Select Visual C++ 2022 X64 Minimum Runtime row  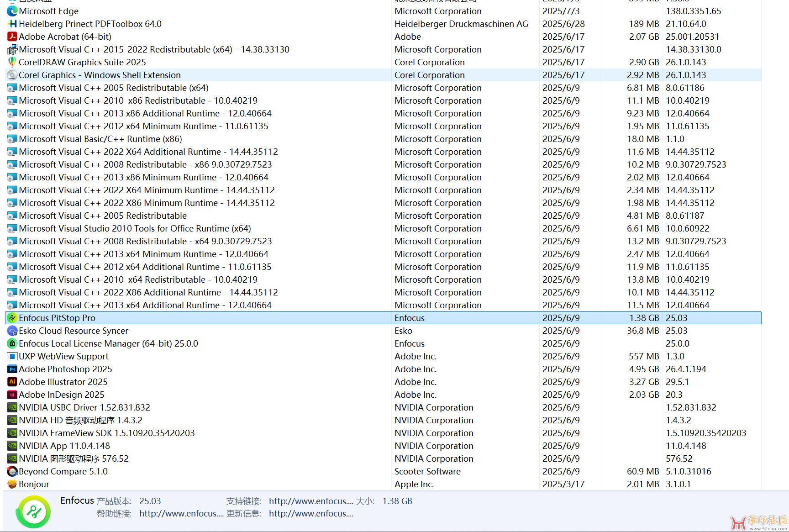[383, 190]
